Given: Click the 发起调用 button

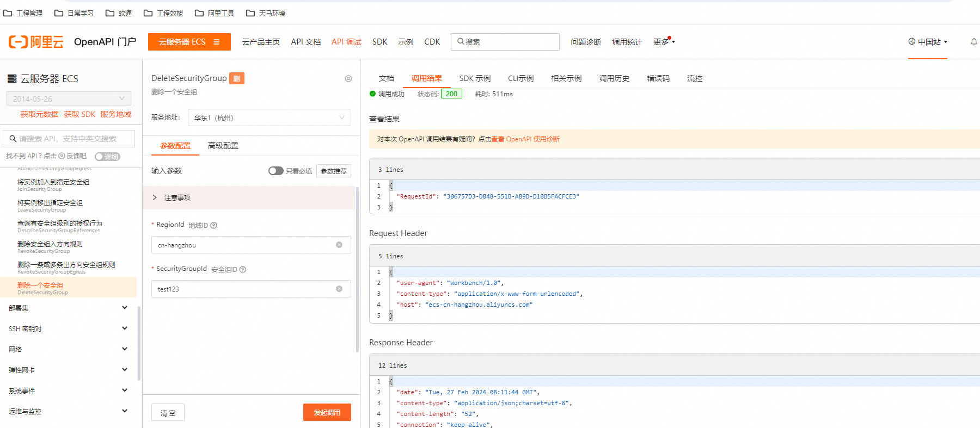Looking at the screenshot, I should click(327, 412).
